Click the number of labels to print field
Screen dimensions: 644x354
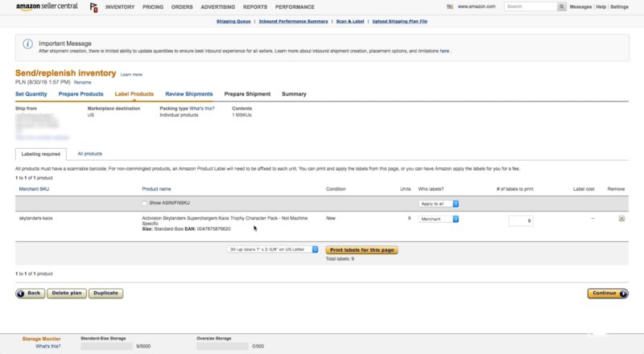[521, 221]
